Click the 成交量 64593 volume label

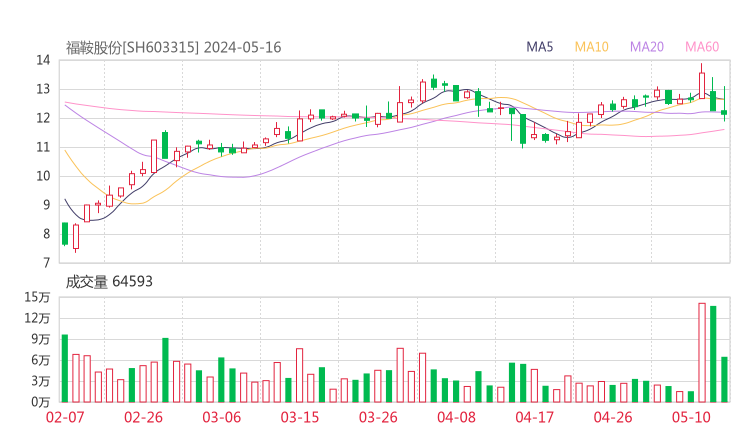[109, 282]
